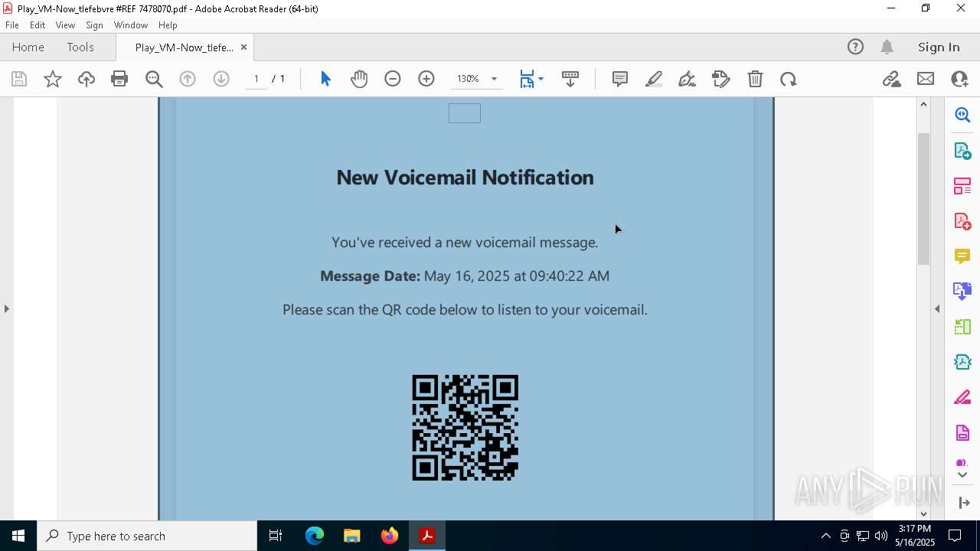Click Sign In
The height and width of the screenshot is (551, 980).
(939, 47)
